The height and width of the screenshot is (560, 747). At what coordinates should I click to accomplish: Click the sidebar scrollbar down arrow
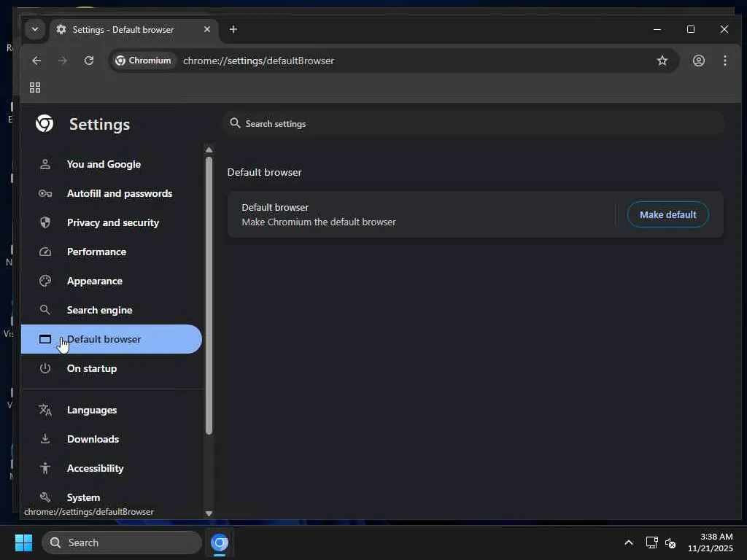[x=209, y=513]
